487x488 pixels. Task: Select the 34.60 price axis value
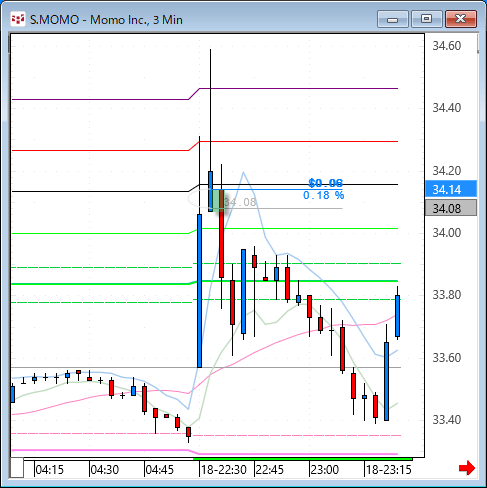[x=447, y=46]
